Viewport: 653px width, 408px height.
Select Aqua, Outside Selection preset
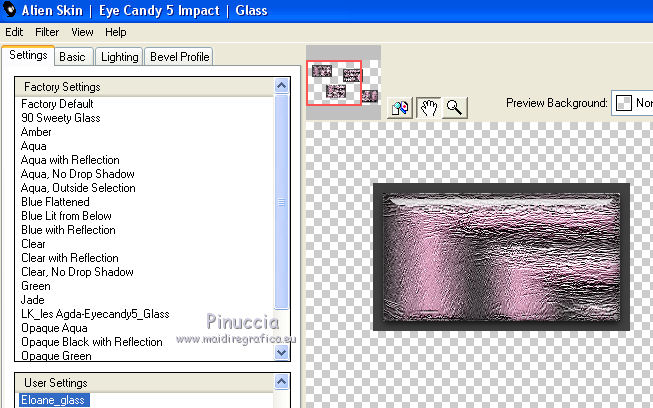[x=78, y=188]
